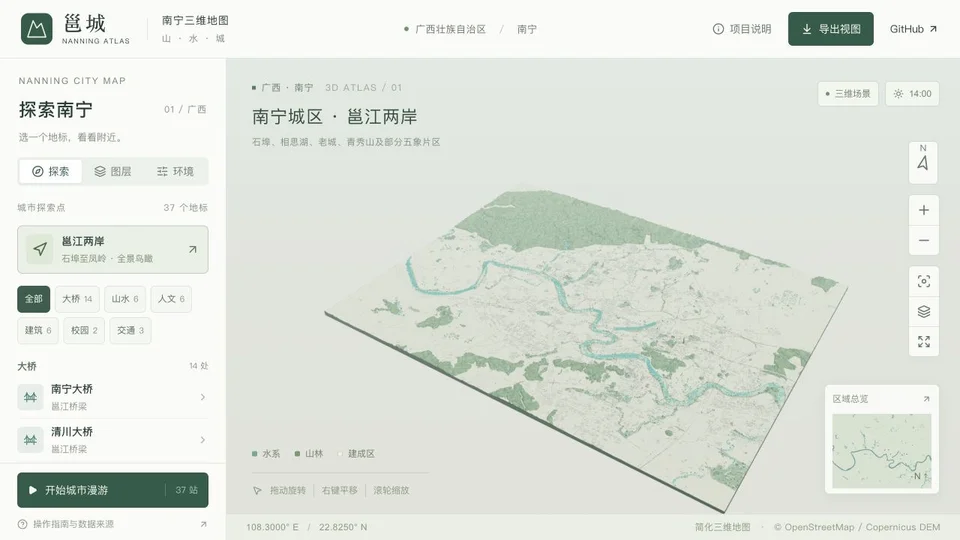Viewport: 960px width, 540px height.
Task: Click the 导出视图 export button
Action: coord(831,29)
